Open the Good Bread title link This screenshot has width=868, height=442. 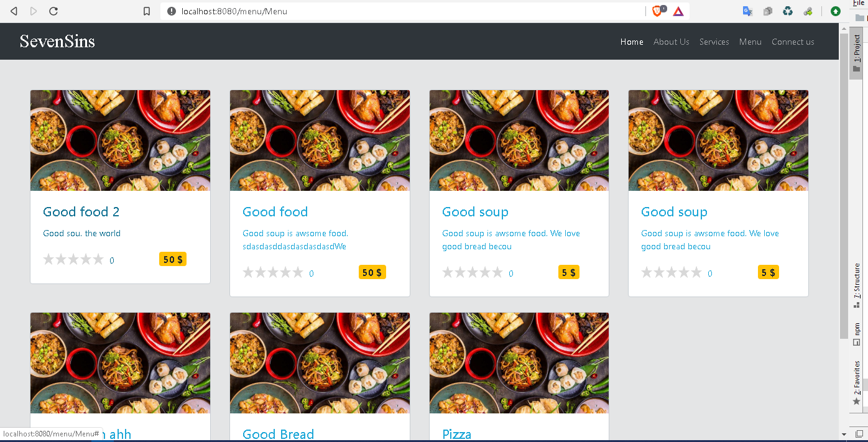[278, 434]
